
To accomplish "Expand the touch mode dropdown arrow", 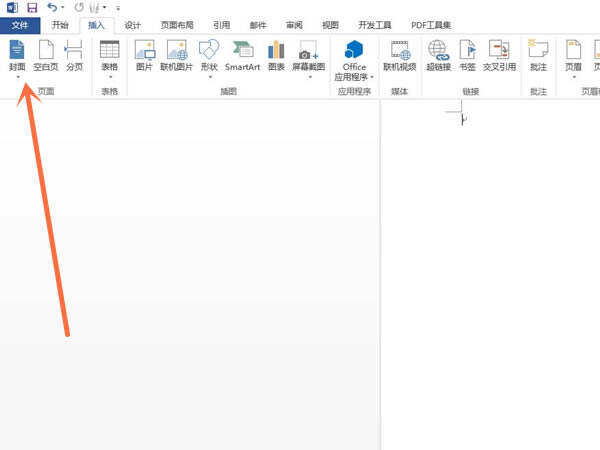I will tap(104, 7).
